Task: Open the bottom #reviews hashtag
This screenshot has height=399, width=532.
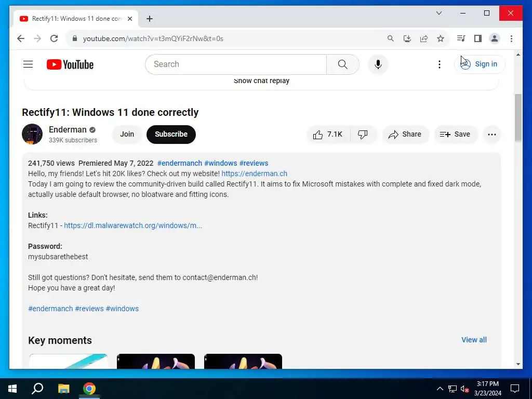Action: pyautogui.click(x=89, y=309)
